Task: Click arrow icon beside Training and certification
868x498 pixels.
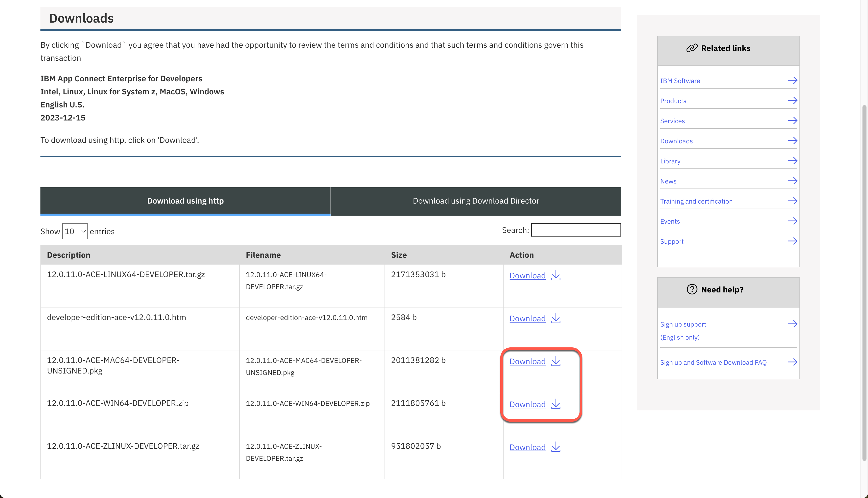Action: [x=792, y=201]
